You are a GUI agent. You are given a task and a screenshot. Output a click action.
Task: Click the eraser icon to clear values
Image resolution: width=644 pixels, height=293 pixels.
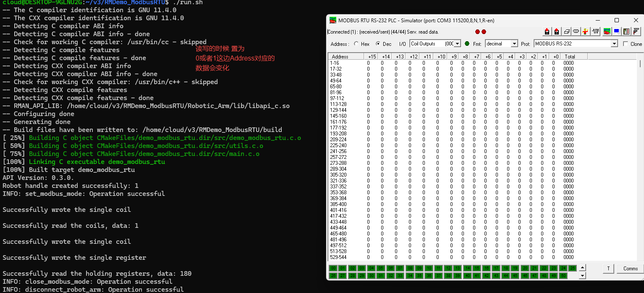(566, 32)
